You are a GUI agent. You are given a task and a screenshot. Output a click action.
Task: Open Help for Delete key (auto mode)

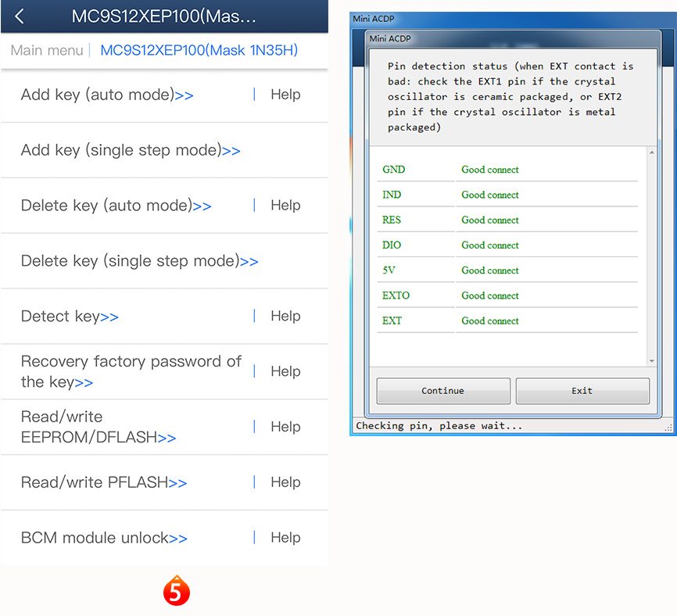pos(285,206)
